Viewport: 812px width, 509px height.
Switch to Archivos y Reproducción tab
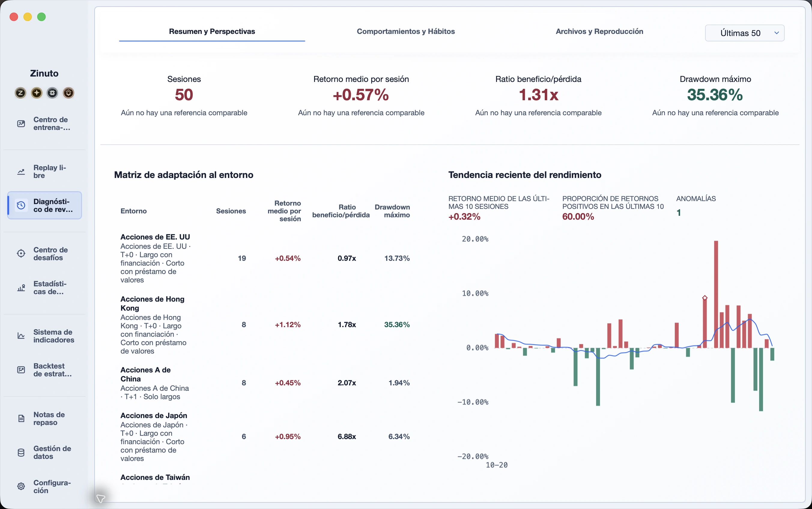[x=599, y=31]
